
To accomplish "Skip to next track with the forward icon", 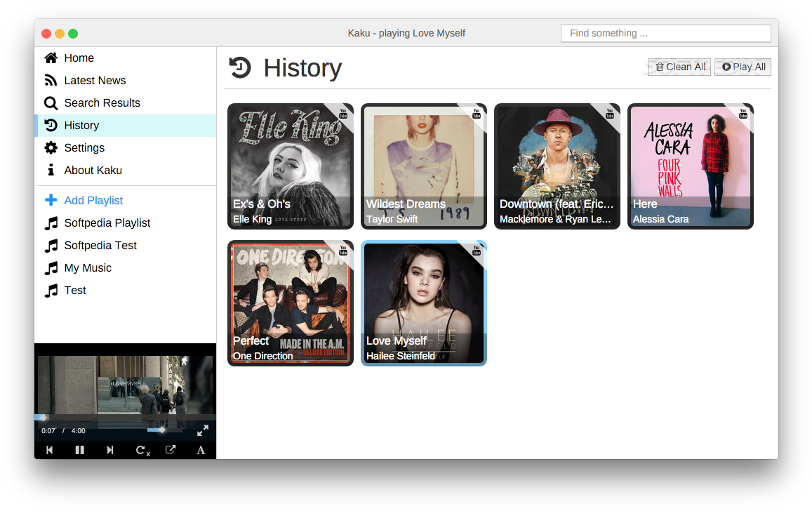I will tap(109, 450).
